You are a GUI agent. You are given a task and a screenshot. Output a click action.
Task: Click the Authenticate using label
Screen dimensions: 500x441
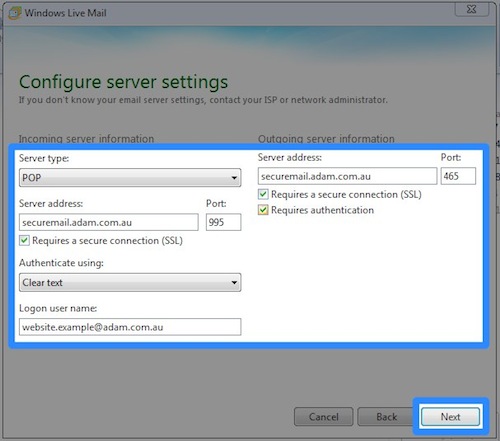tap(61, 263)
